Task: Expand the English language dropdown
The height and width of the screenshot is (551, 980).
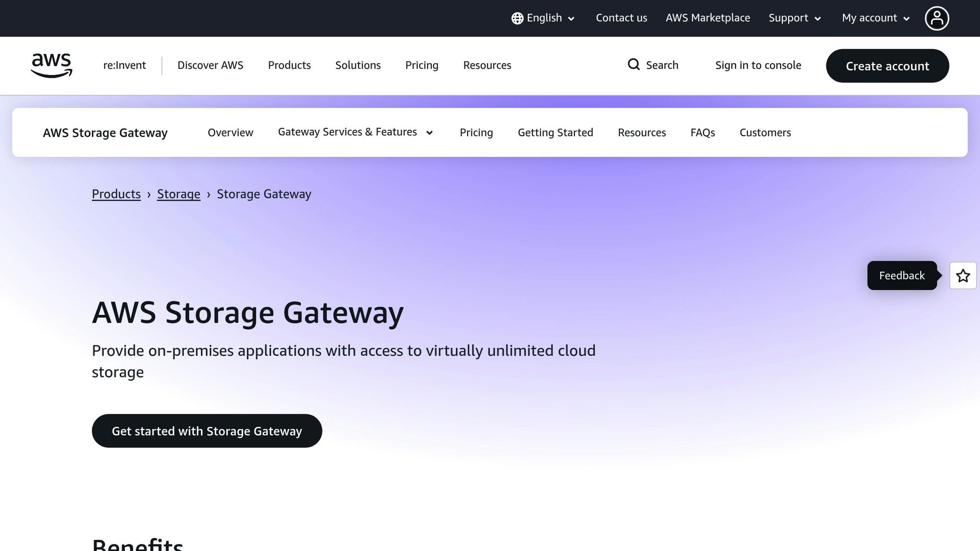Action: pos(544,18)
